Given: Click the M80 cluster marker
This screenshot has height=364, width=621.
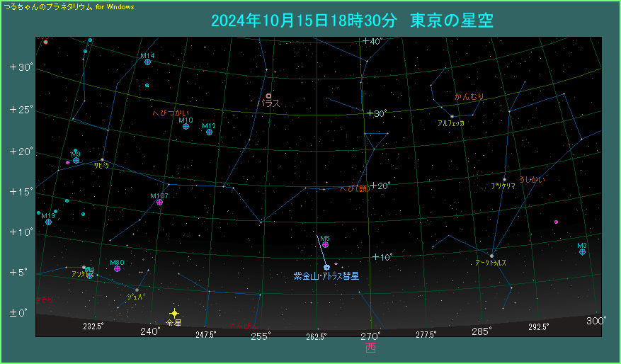Looking at the screenshot, I should 117,269.
